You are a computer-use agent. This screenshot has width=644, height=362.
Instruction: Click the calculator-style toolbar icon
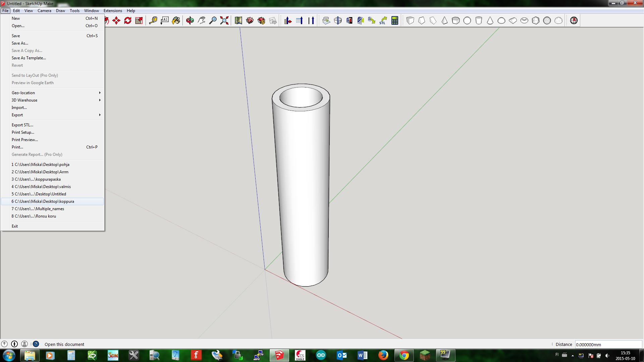point(395,20)
